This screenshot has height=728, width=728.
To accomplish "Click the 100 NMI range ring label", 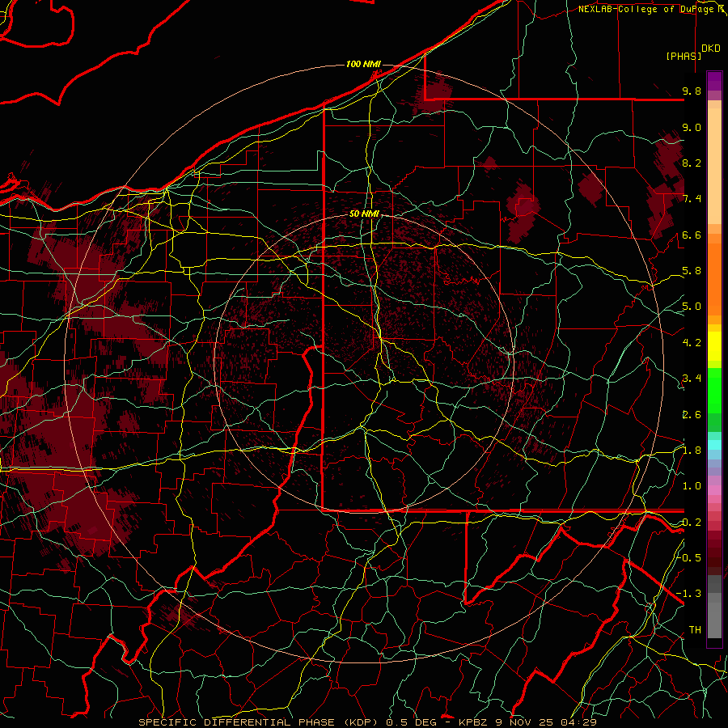I will coord(363,64).
